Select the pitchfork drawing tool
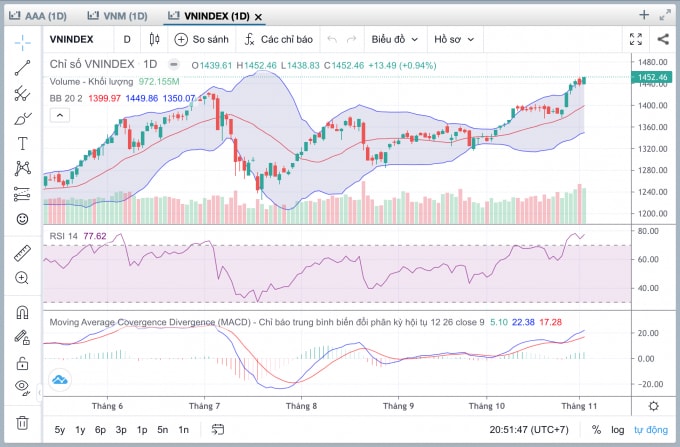The image size is (680, 447). tap(23, 93)
